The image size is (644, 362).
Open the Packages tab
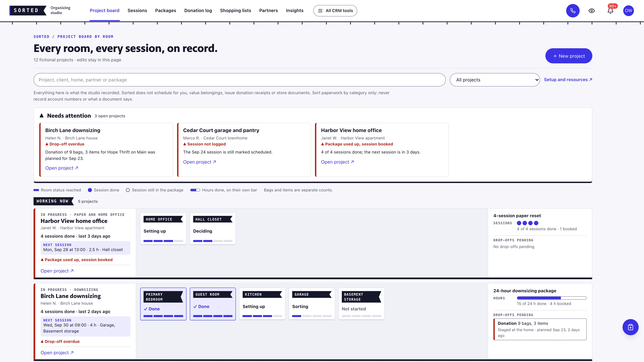click(166, 11)
